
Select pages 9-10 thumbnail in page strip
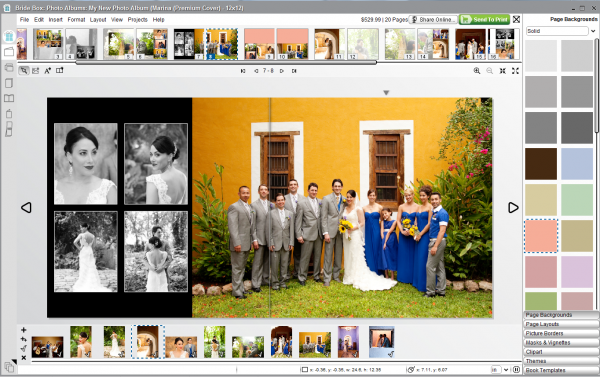click(x=276, y=44)
